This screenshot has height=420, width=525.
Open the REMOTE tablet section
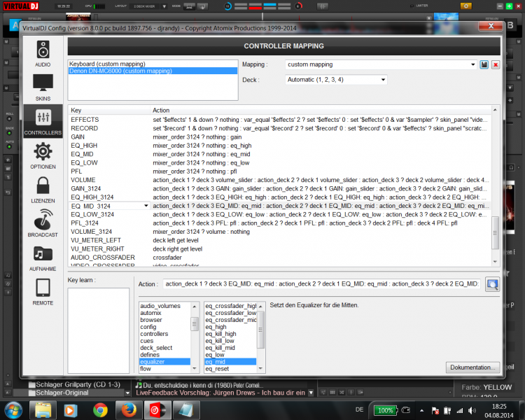[x=43, y=292]
